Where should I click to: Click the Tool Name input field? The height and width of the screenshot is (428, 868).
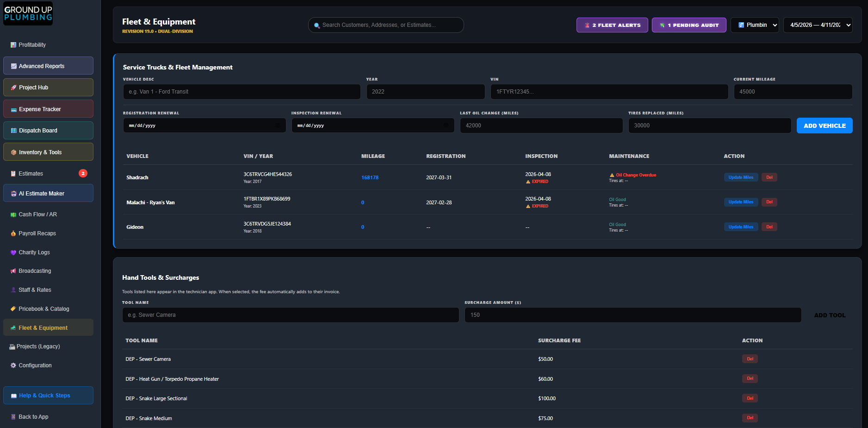tap(290, 315)
